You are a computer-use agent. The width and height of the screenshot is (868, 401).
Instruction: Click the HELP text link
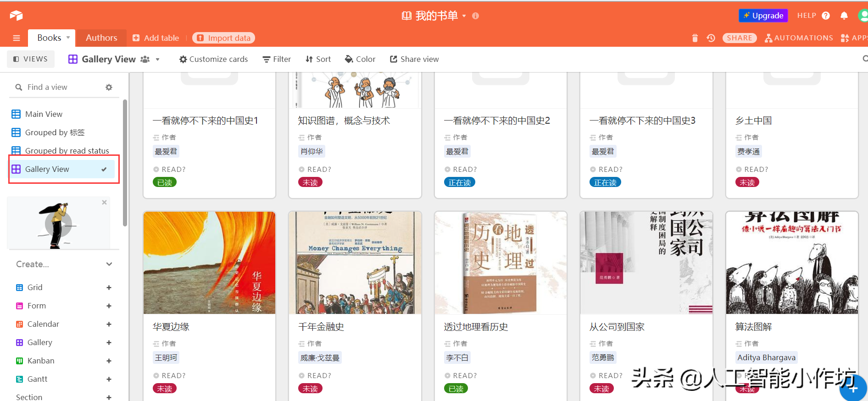(x=807, y=16)
